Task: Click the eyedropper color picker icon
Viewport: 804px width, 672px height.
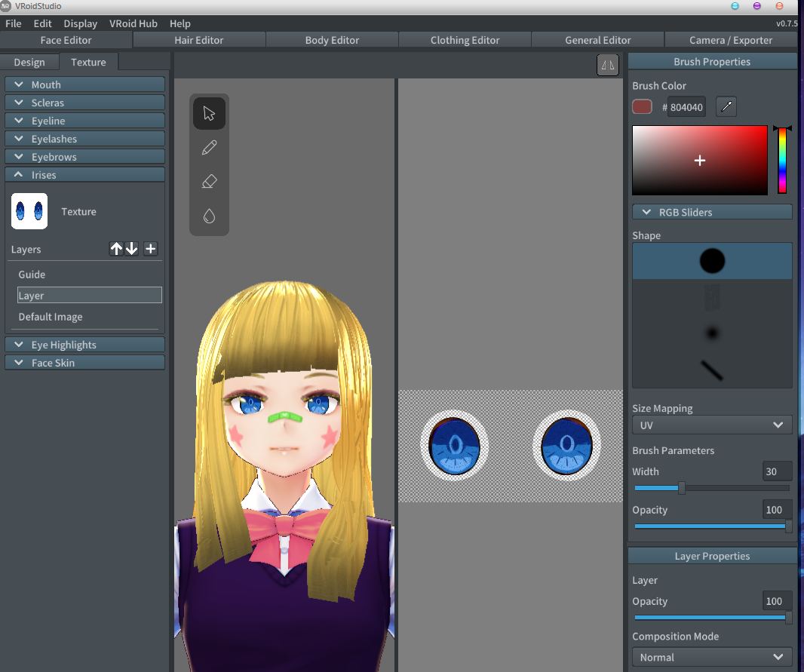Action: (726, 106)
